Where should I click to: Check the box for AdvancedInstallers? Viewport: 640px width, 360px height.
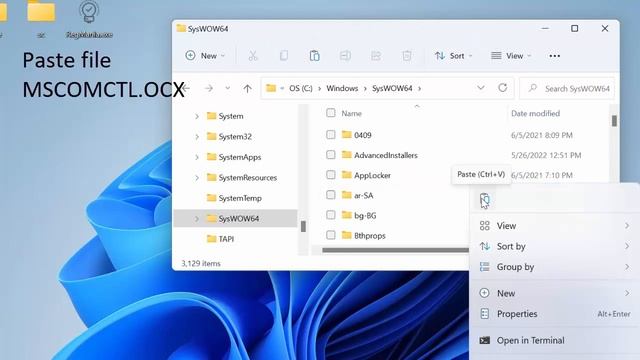[331, 154]
